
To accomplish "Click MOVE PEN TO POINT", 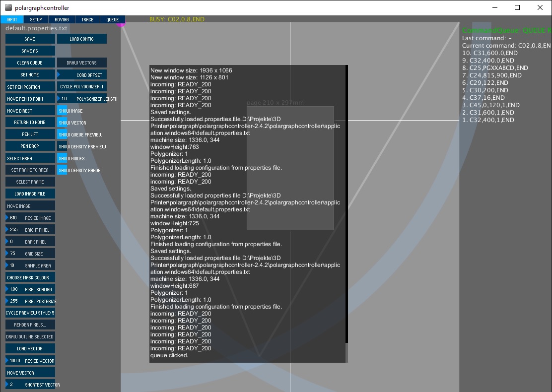I will pos(30,99).
